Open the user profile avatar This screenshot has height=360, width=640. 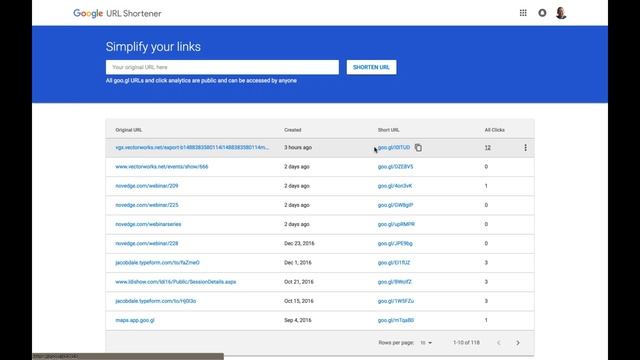click(x=561, y=13)
